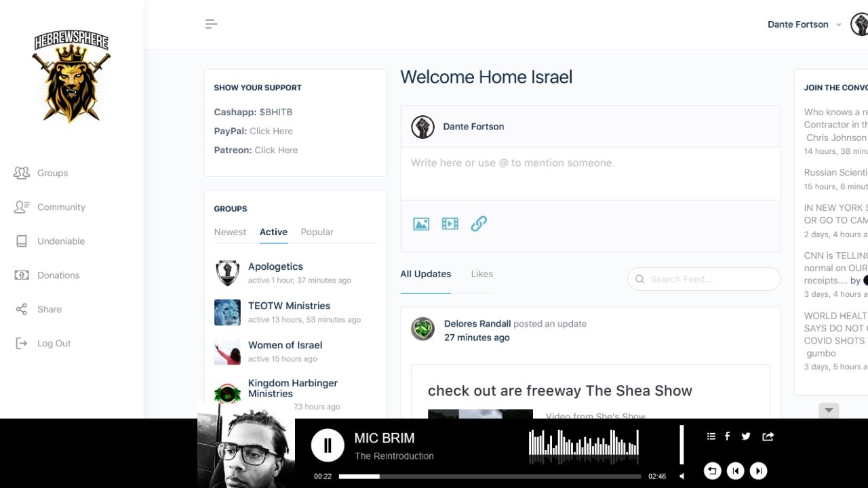
Task: Click the HebrewSphere lion logo
Action: (71, 77)
